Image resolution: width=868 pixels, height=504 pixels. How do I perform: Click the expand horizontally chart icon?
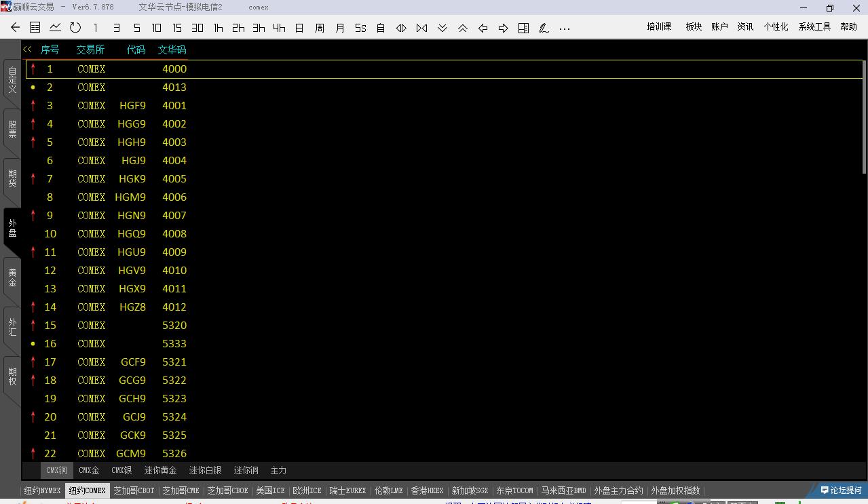[401, 28]
